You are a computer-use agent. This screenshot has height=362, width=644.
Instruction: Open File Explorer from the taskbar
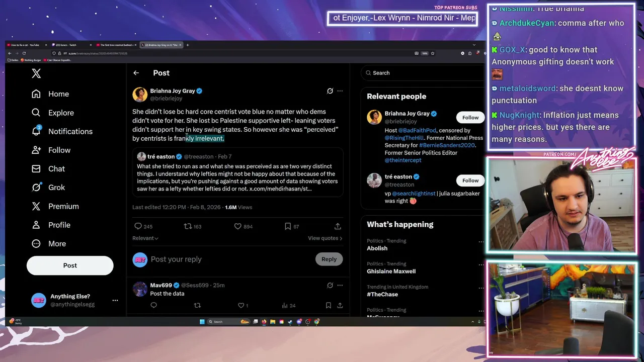[x=273, y=322]
